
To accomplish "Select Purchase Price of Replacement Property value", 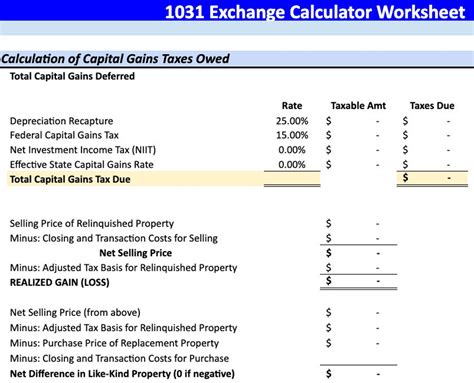I will point(358,343).
